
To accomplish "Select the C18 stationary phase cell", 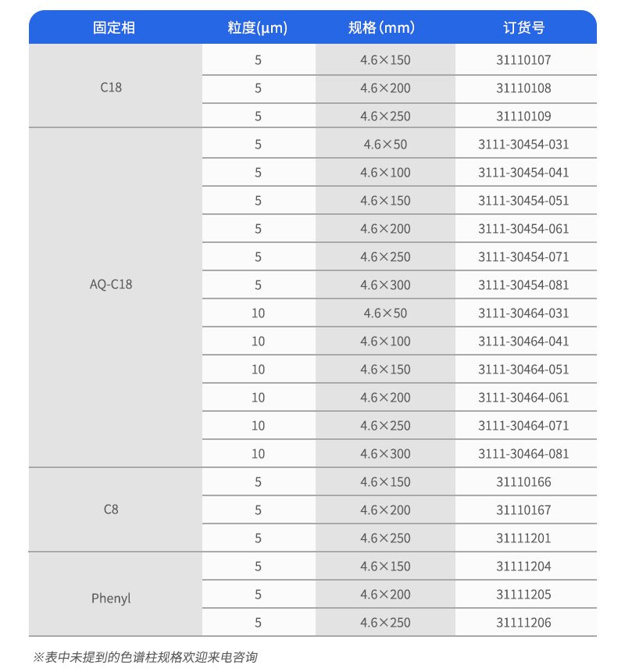I will click(111, 88).
